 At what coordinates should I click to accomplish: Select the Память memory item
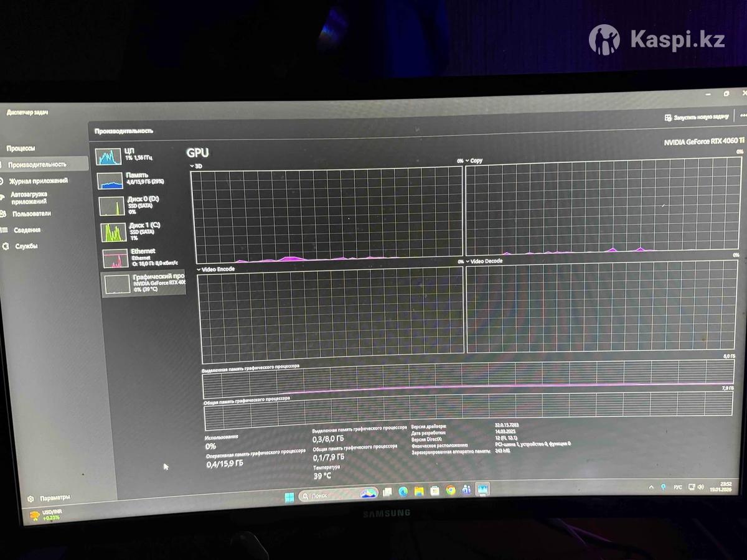pos(110,180)
